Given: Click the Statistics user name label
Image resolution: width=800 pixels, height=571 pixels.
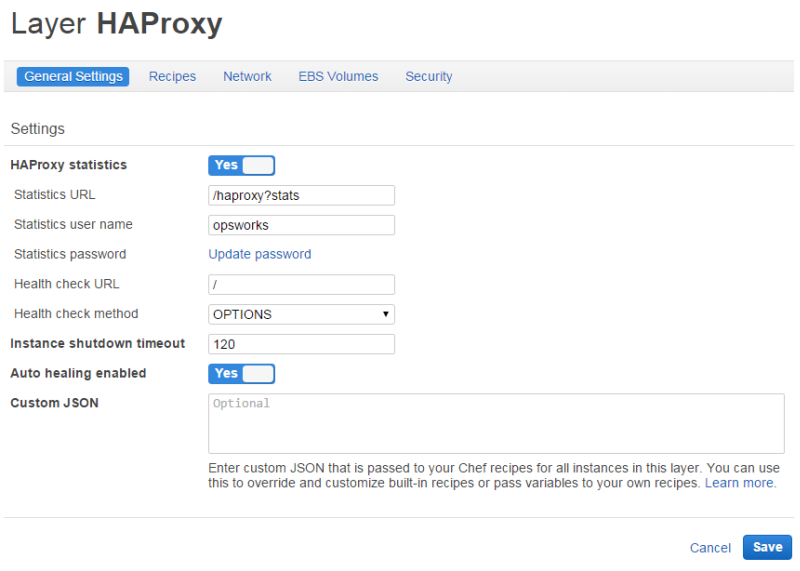Looking at the screenshot, I should 73,225.
